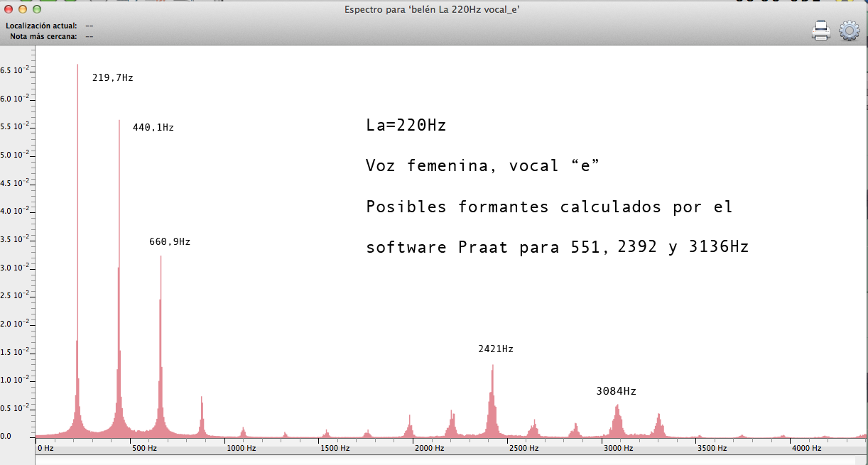Click the printer icon to print the spectrum

[x=821, y=31]
